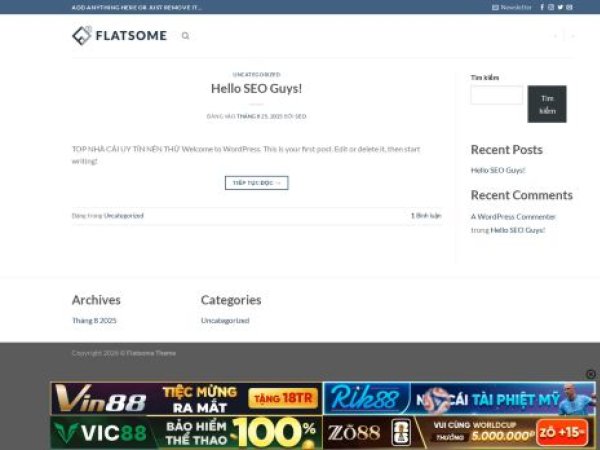600x450 pixels.
Task: Open Hello SEO Guys! under Recent Posts
Action: coord(498,170)
